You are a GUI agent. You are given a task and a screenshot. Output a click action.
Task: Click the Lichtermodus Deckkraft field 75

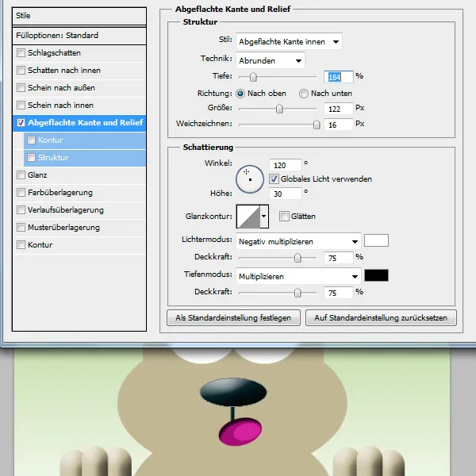(x=339, y=258)
